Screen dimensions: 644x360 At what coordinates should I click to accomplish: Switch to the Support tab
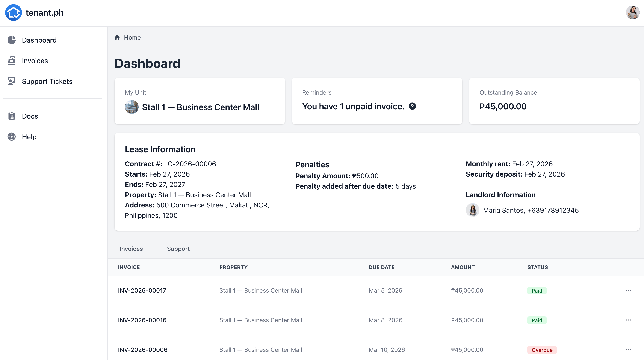click(x=178, y=249)
